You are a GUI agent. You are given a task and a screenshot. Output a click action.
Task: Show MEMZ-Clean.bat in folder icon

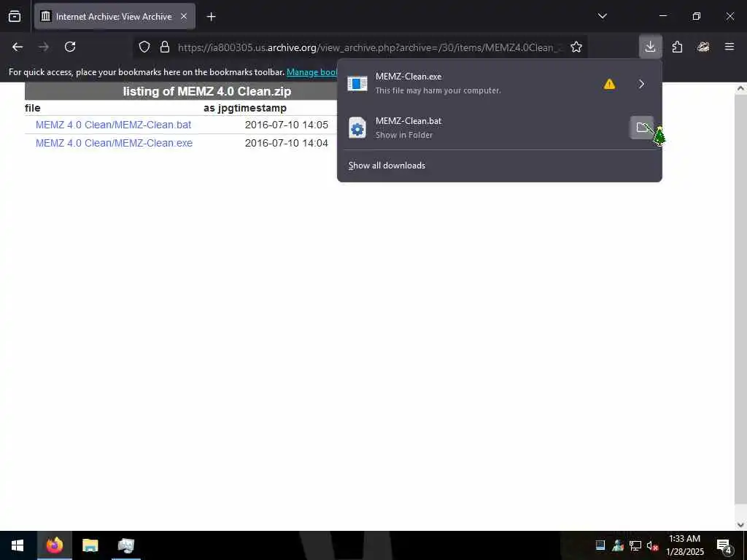point(642,128)
